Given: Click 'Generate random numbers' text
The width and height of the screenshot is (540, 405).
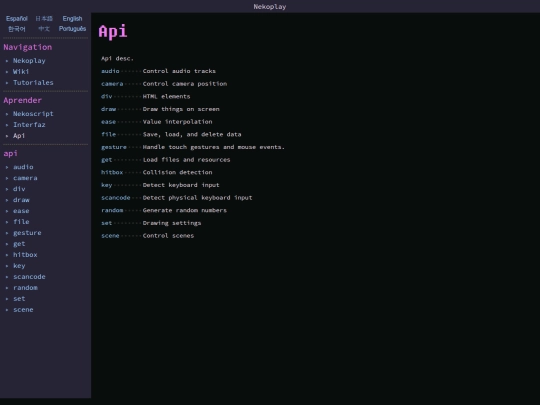Looking at the screenshot, I should [185, 210].
